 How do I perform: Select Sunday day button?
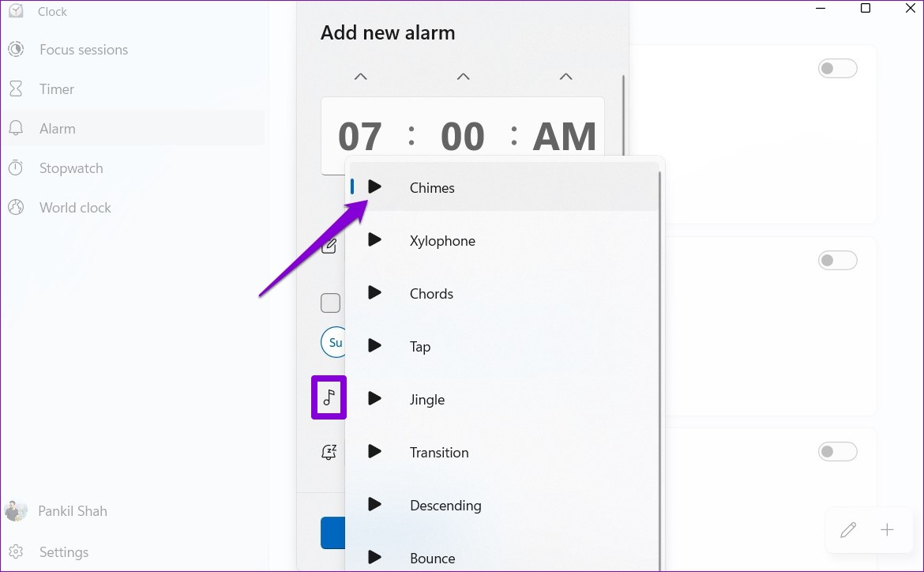point(335,342)
